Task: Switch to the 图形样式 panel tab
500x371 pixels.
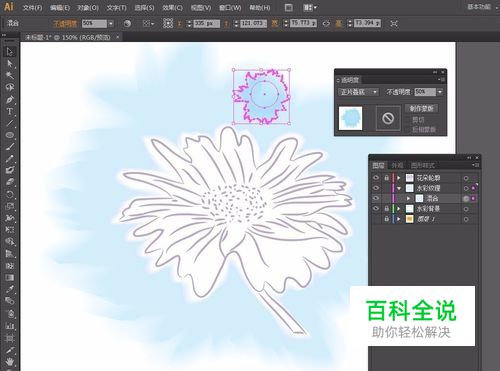Action: pyautogui.click(x=422, y=165)
